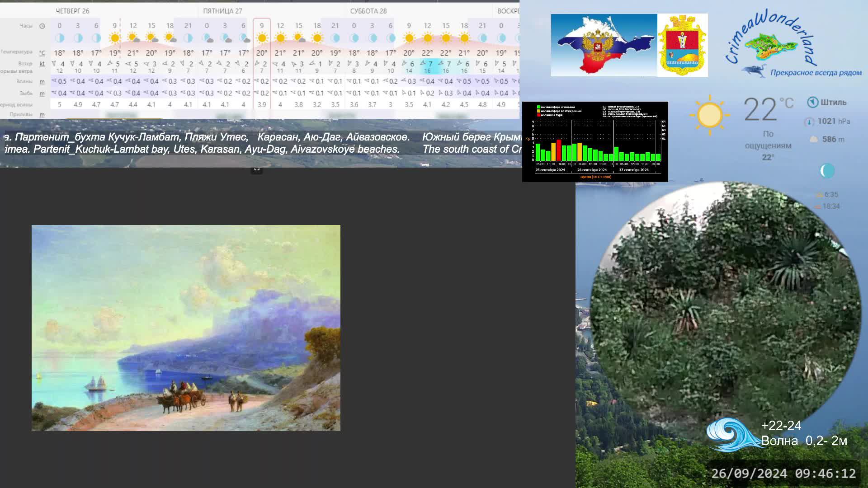This screenshot has width=868, height=488.
Task: Select the СУББОТА 28 day header
Action: coord(368,11)
